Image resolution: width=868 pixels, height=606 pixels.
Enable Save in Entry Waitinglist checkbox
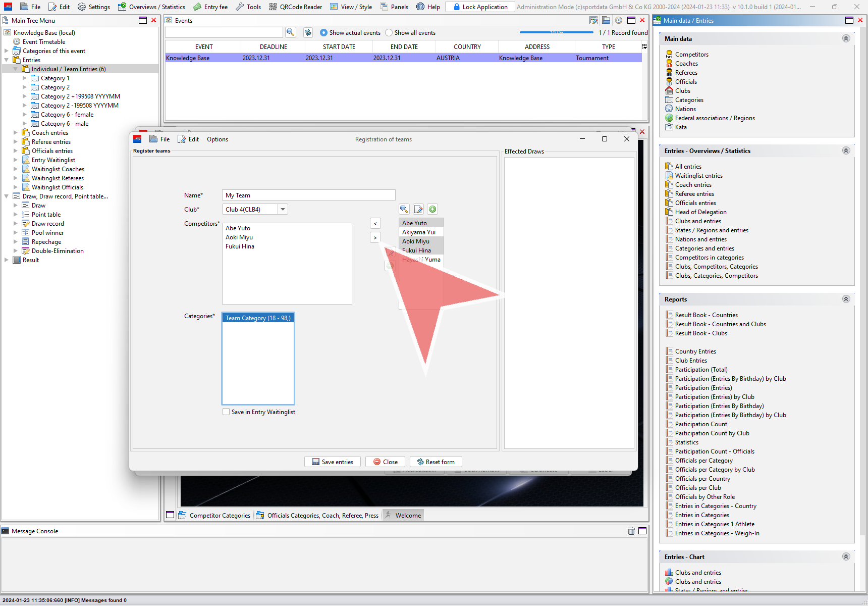(226, 412)
